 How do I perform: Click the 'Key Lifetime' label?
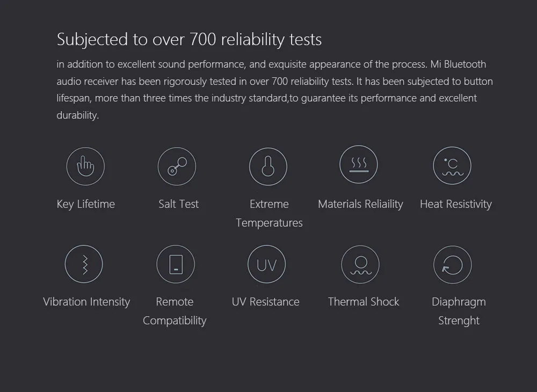(x=86, y=204)
